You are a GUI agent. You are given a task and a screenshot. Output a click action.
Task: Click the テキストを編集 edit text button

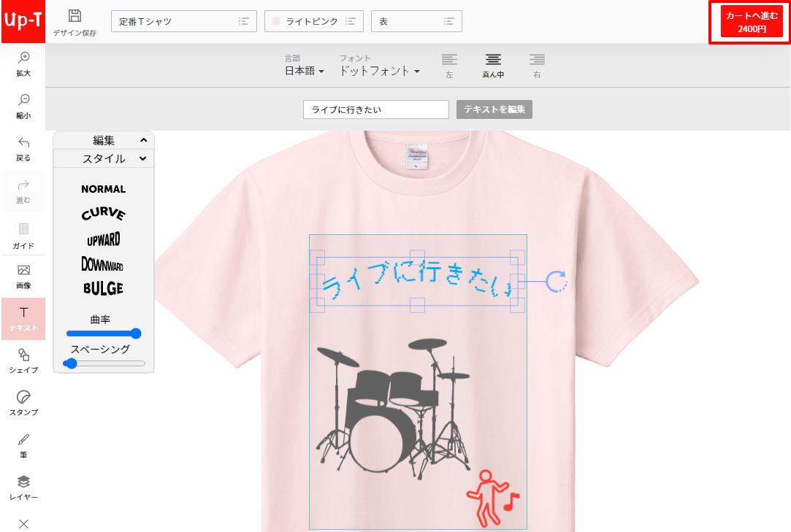point(494,109)
